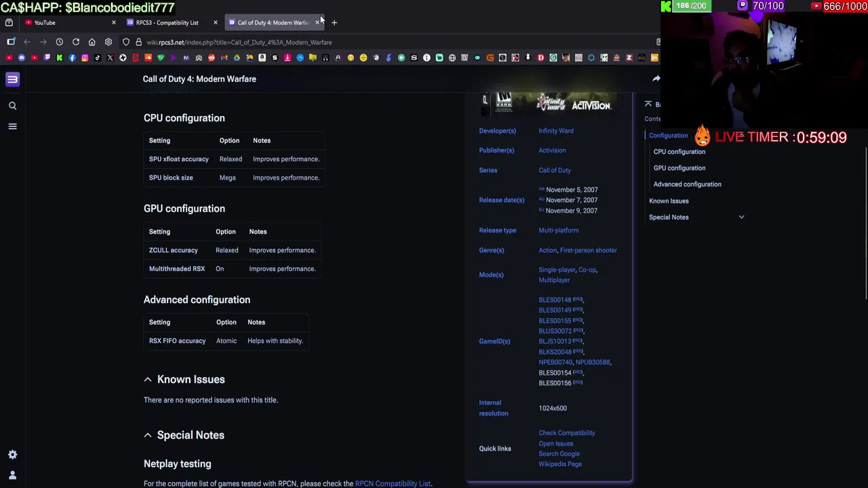Close the RPCS3 Compatibility List tab
The width and height of the screenshot is (868, 488).
215,22
